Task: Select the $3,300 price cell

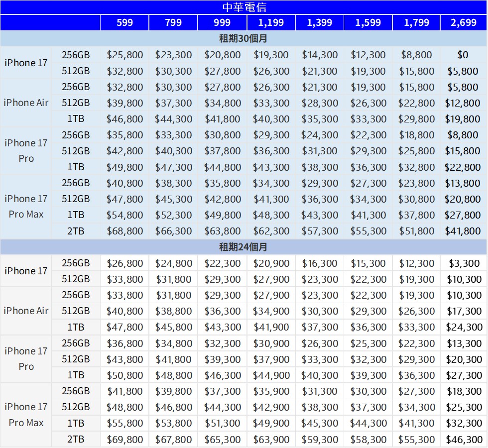Action: 464,263
